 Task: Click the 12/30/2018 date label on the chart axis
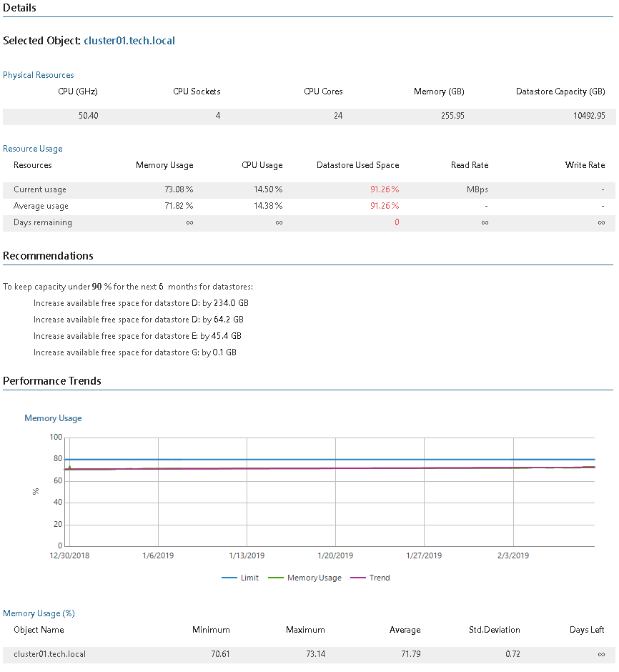[x=69, y=556]
